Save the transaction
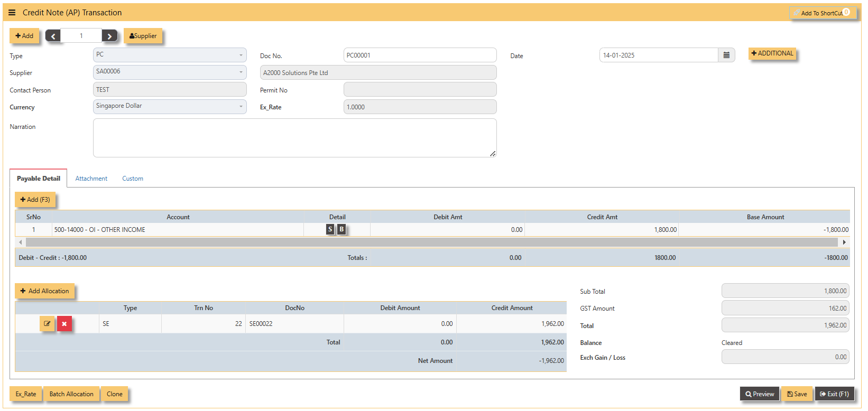Image resolution: width=868 pixels, height=411 pixels. (x=797, y=394)
